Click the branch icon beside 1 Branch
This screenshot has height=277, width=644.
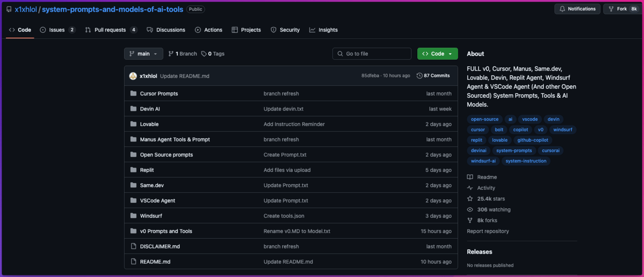pyautogui.click(x=171, y=54)
